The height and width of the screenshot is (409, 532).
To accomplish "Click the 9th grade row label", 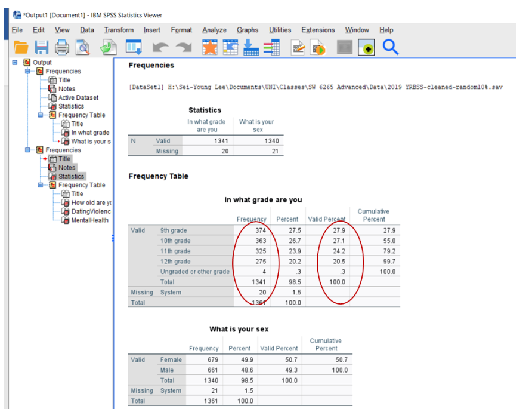I will tap(174, 230).
